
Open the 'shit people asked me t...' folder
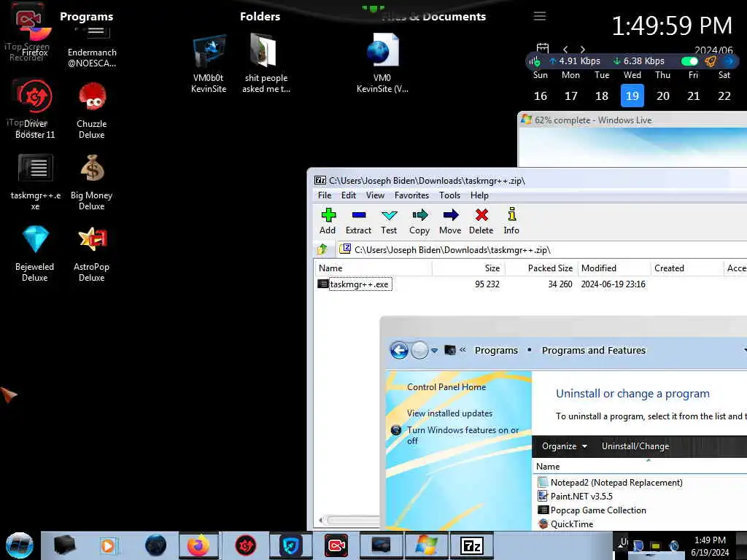[266, 63]
